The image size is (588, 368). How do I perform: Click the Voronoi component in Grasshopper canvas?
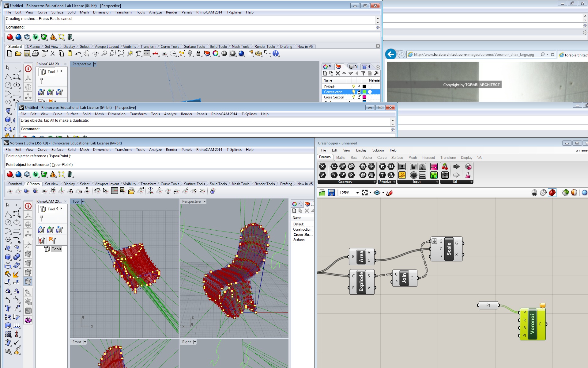tap(532, 324)
